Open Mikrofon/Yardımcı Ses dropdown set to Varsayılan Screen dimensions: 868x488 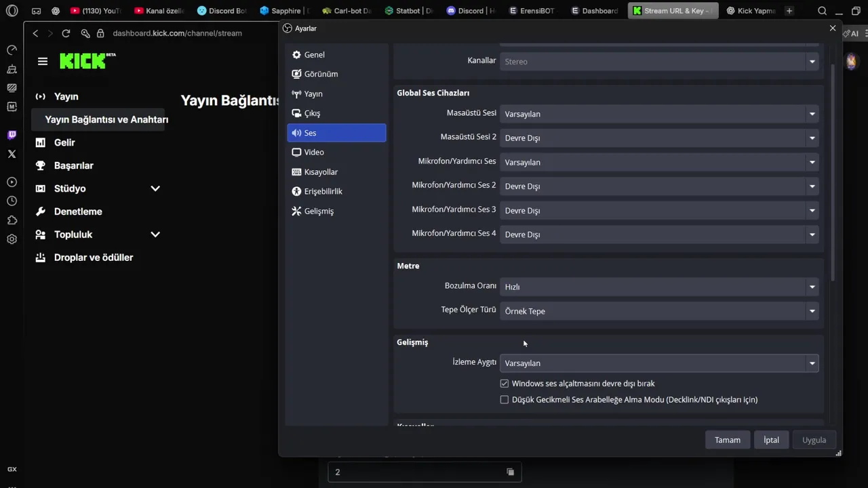click(659, 162)
